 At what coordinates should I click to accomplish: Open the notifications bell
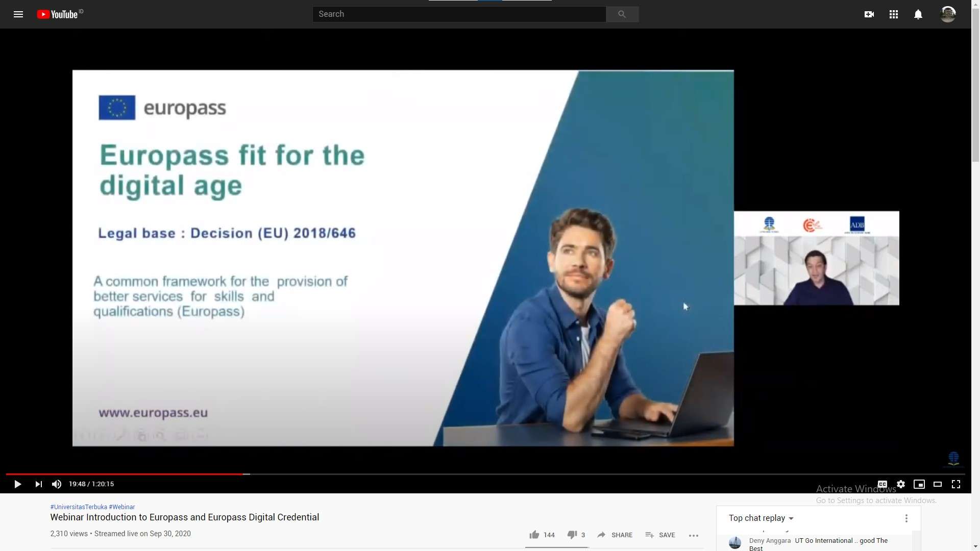[x=918, y=14]
